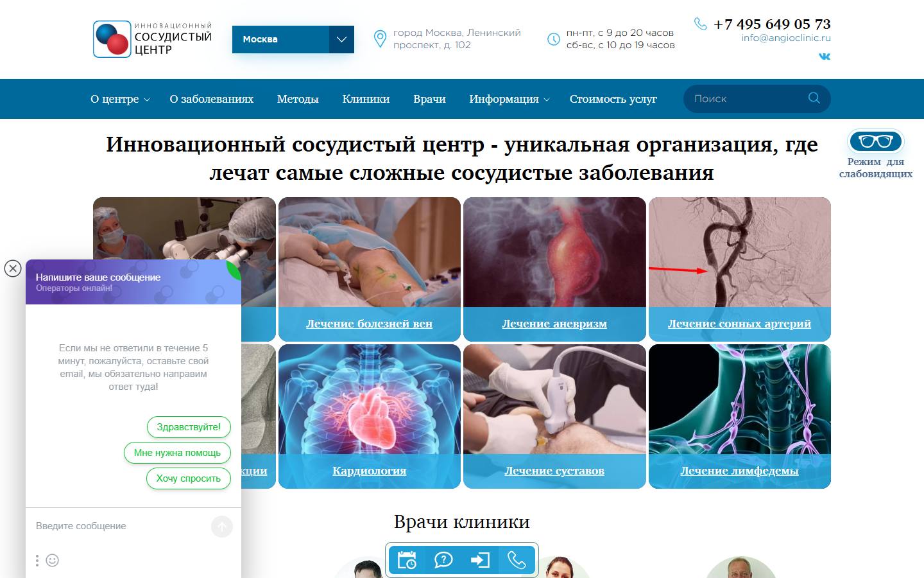Click the question chat icon in bottom bar
924x578 pixels.
443,560
